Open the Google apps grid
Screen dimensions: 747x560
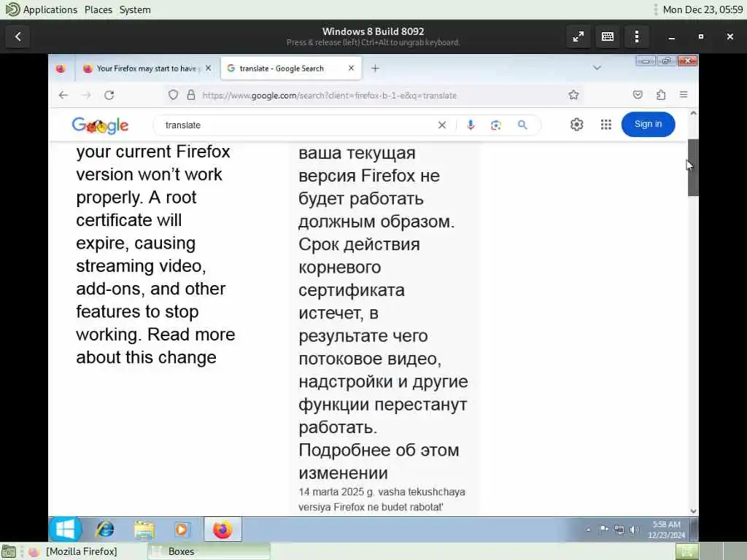click(606, 124)
